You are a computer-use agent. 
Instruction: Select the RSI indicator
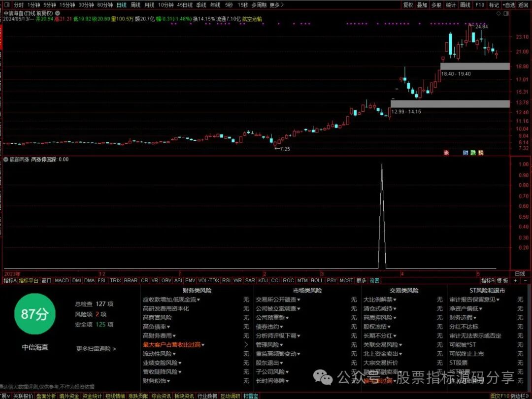pyautogui.click(x=226, y=281)
